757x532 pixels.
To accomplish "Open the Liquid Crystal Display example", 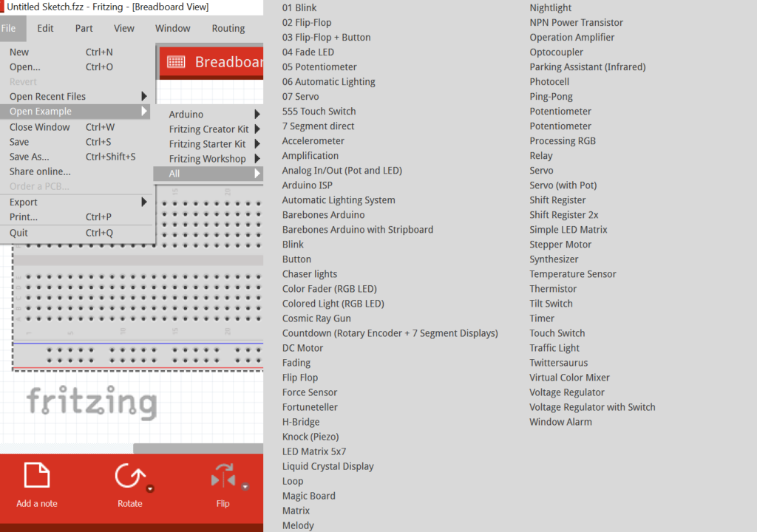I will point(327,466).
